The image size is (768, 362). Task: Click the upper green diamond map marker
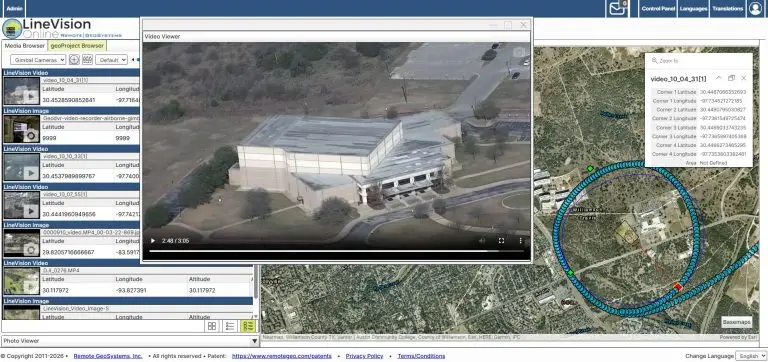[x=590, y=169]
